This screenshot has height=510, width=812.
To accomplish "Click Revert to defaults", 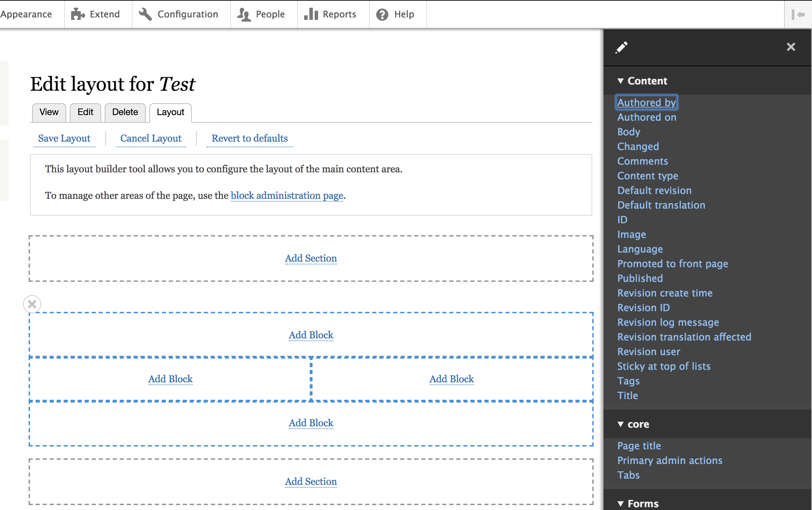I will click(249, 138).
